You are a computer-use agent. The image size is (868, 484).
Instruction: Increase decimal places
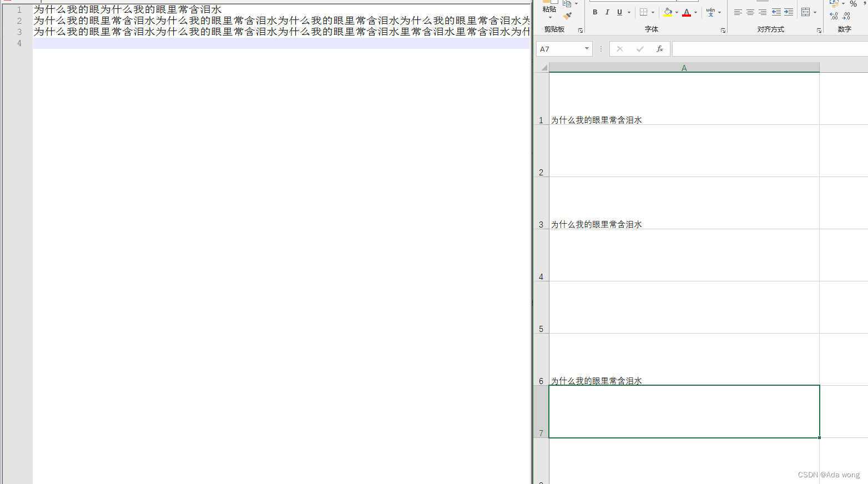pos(834,16)
